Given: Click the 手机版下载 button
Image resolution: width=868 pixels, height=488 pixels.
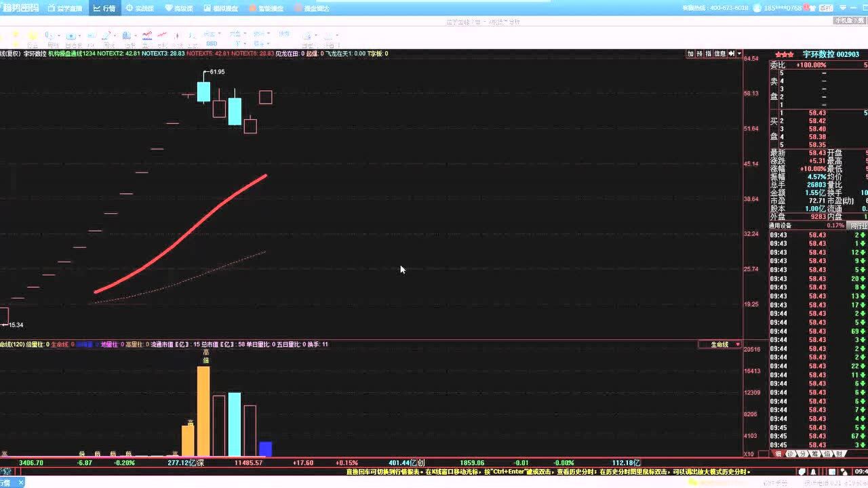Looking at the screenshot, I should [x=850, y=21].
